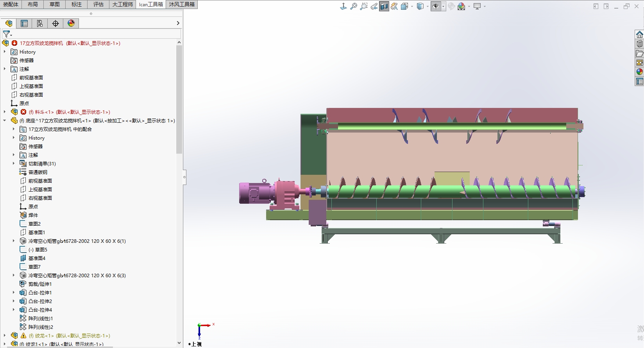Open the View Settings dropdown arrow
Screen dimensions: 644x348
[485, 6]
